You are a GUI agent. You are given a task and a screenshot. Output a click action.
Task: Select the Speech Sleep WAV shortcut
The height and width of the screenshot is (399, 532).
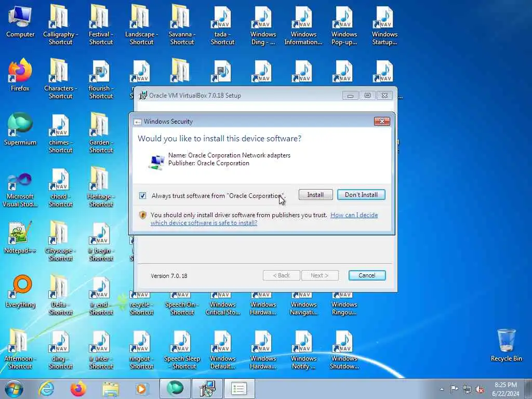(x=182, y=350)
